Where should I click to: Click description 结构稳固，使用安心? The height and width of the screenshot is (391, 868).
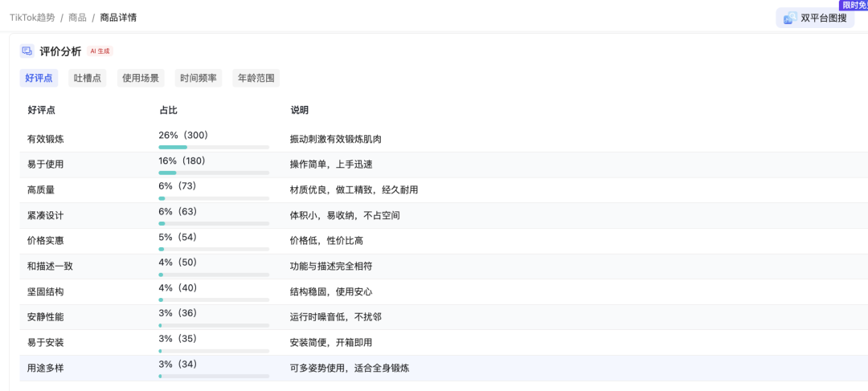point(331,292)
